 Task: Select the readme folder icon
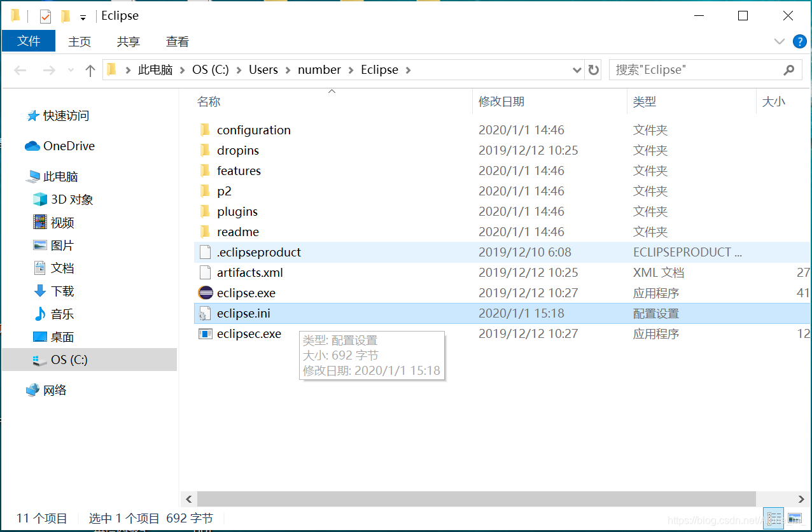[x=205, y=232]
